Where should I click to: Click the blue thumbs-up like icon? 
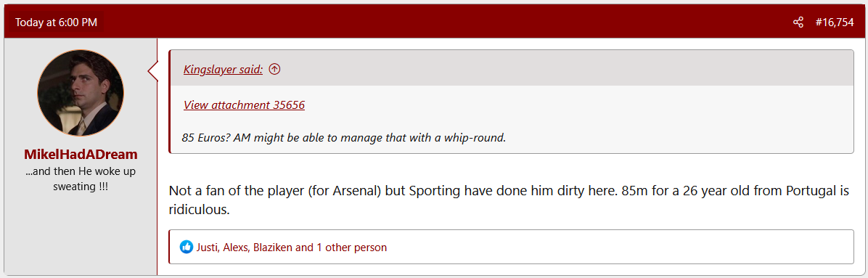pyautogui.click(x=187, y=247)
